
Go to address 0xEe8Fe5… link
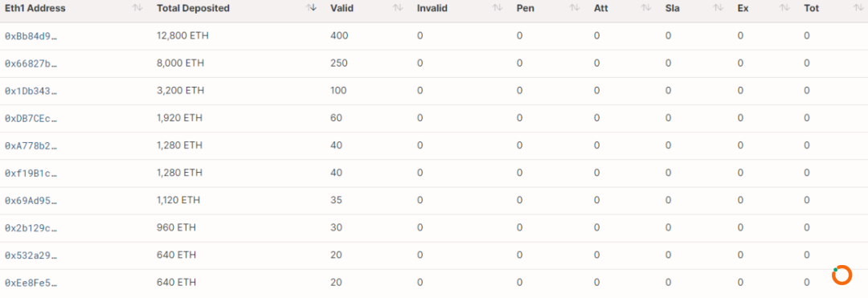(31, 283)
